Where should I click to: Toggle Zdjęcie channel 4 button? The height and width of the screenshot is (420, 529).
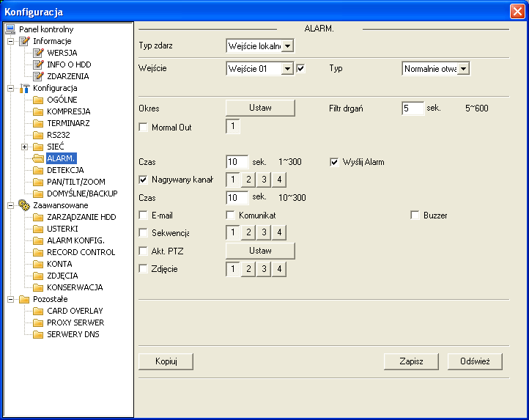tap(279, 269)
